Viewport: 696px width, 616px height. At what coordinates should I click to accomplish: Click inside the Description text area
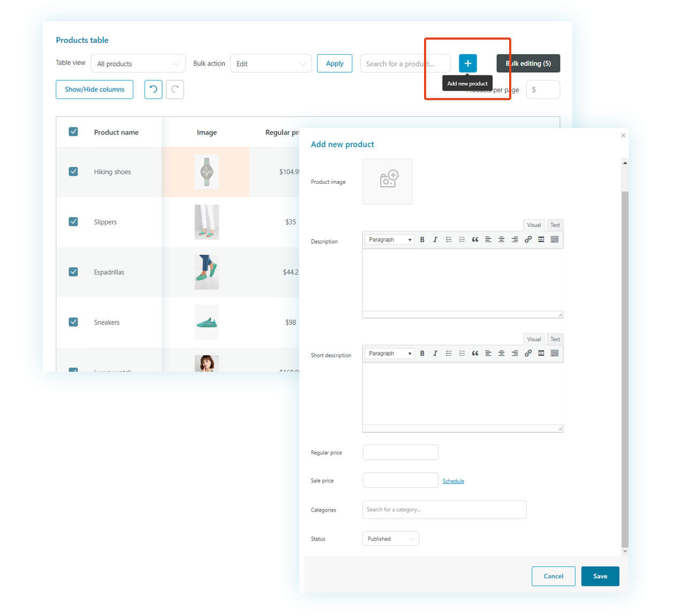[463, 280]
